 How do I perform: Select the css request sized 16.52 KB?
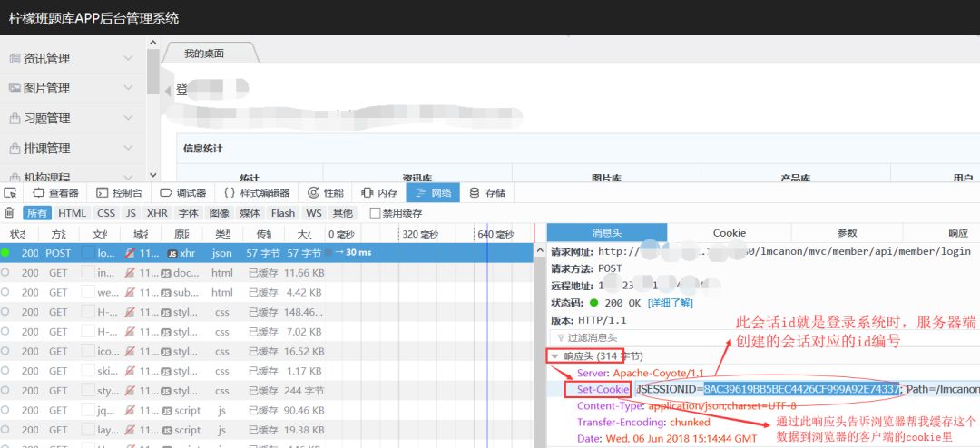point(267,351)
